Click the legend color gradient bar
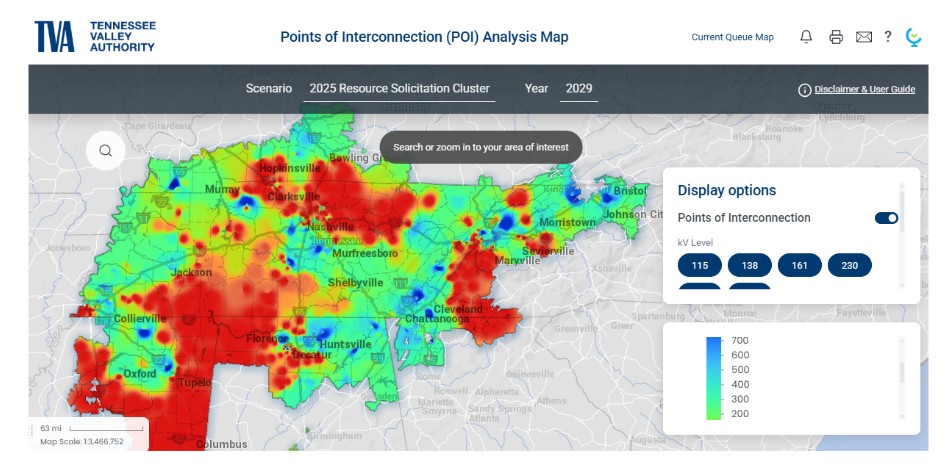Screen dimensions: 952x467 (713, 378)
